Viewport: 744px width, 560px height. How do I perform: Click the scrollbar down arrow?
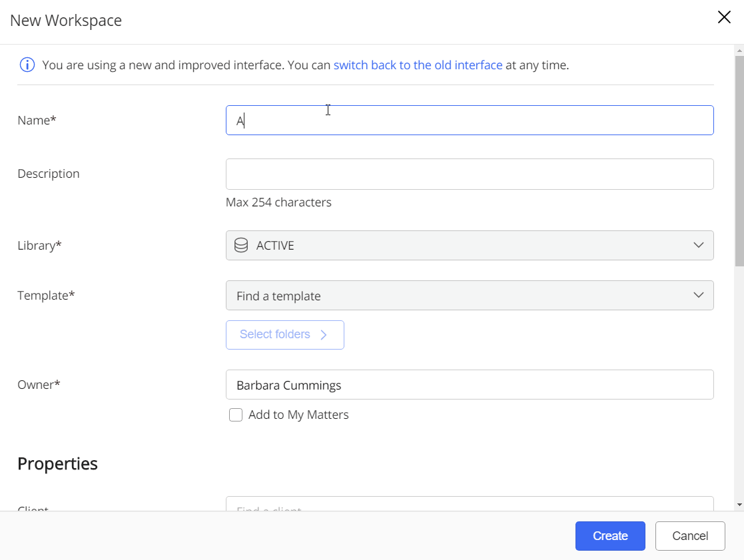pyautogui.click(x=739, y=505)
